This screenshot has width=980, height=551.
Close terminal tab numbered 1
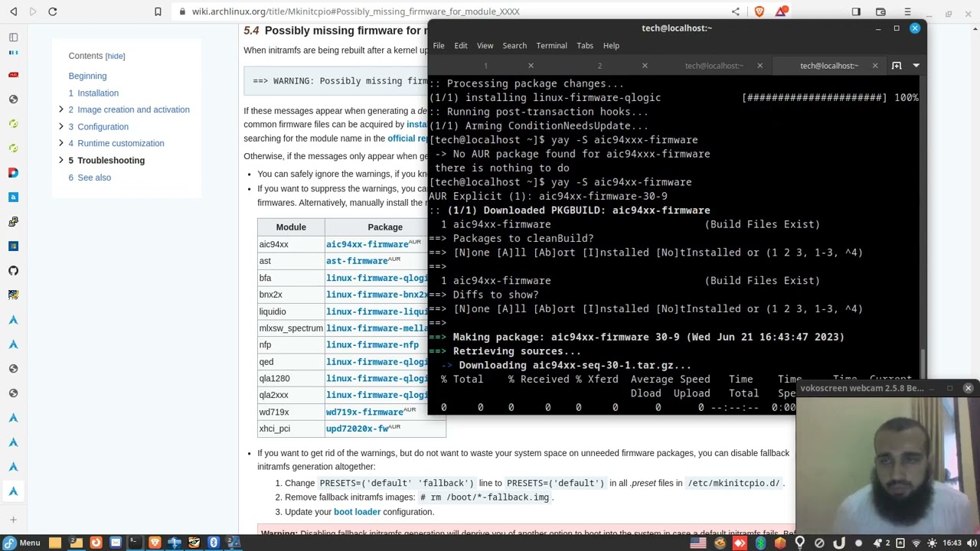coord(531,66)
